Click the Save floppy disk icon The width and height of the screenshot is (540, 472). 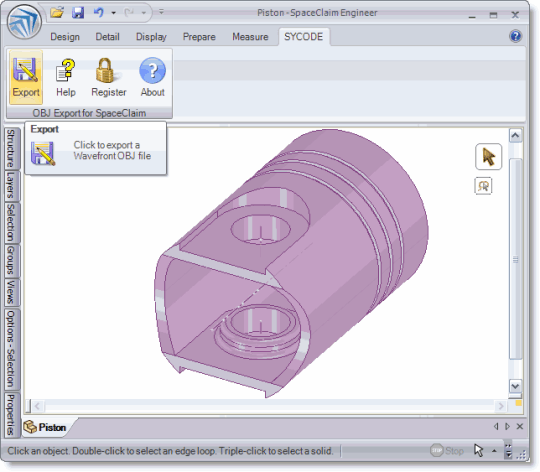(78, 13)
